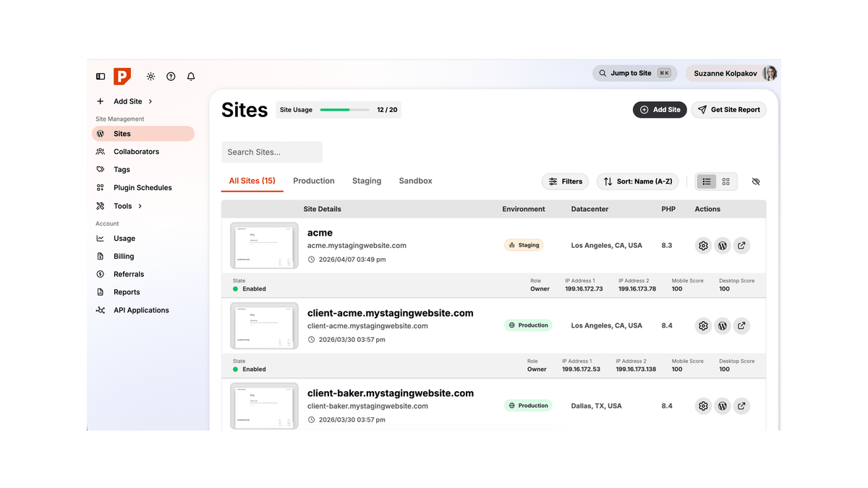Open WordPress admin for acme

click(723, 246)
